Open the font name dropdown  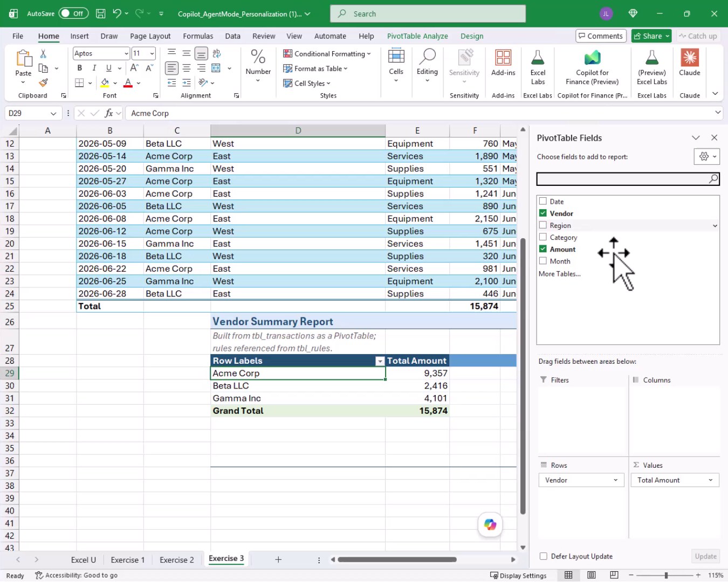click(126, 53)
